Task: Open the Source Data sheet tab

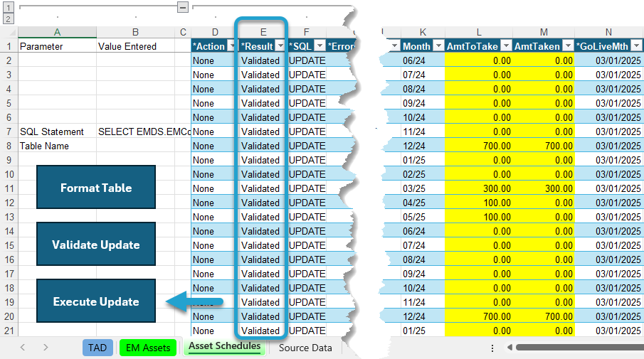Action: [x=305, y=348]
